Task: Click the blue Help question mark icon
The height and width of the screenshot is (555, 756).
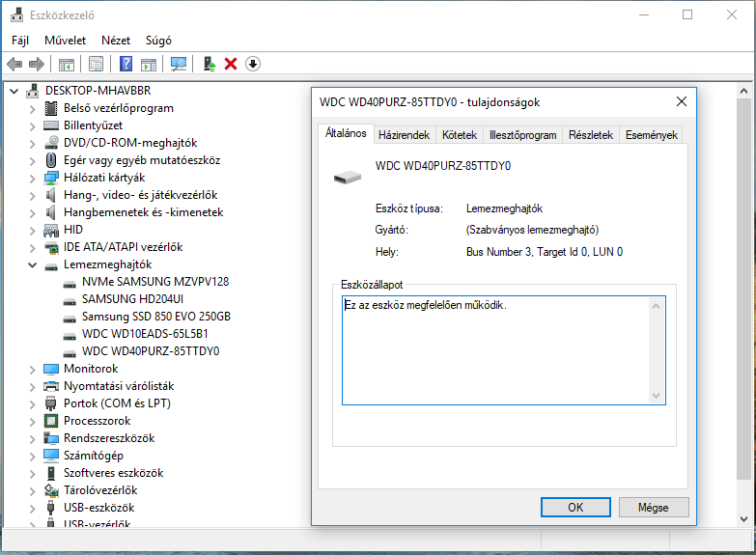Action: tap(126, 64)
